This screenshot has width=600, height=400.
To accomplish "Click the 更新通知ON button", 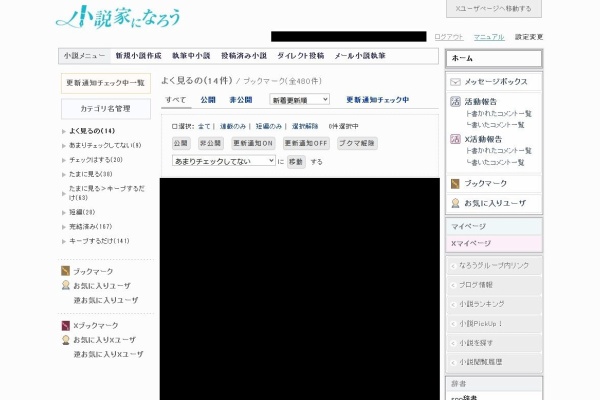I will 253,143.
